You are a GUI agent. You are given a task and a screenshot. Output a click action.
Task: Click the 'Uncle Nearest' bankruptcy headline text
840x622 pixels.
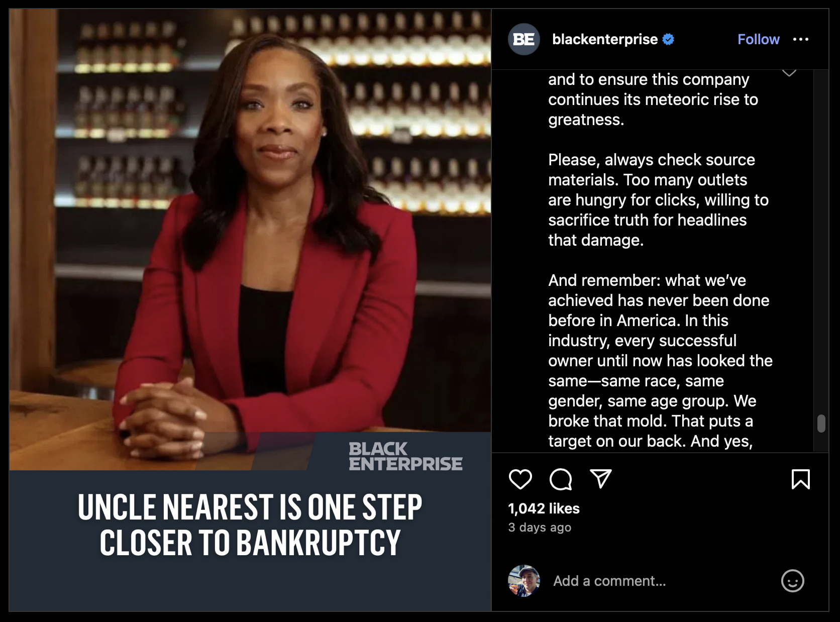click(250, 525)
